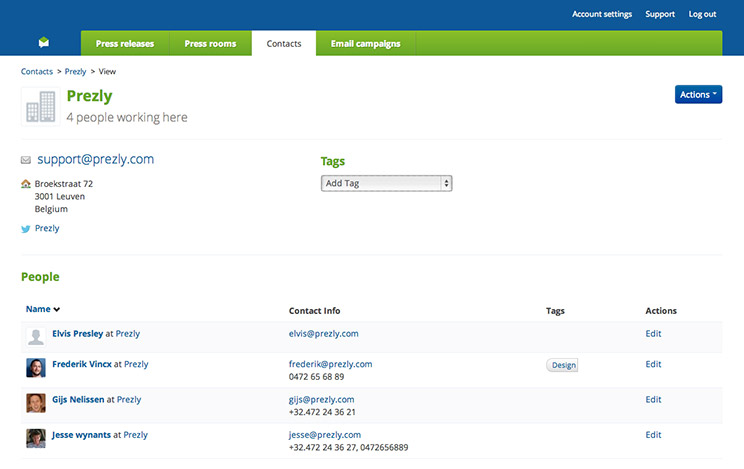Click Prezly company link in Jesse row
744x469 pixels.
pyautogui.click(x=136, y=435)
